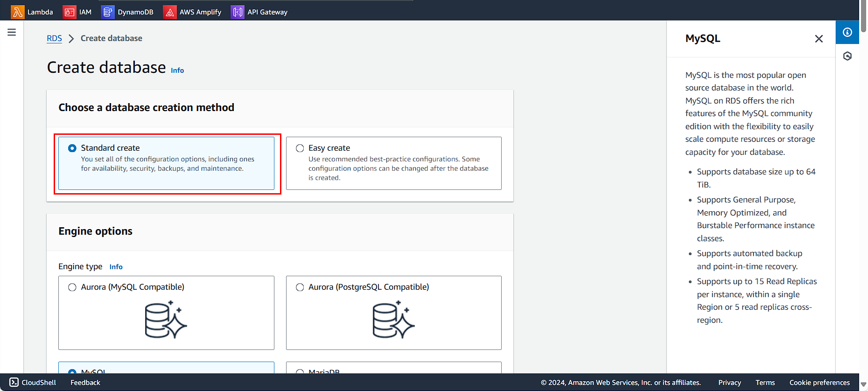868x391 pixels.
Task: Expand the left navigation hamburger menu
Action: [12, 32]
